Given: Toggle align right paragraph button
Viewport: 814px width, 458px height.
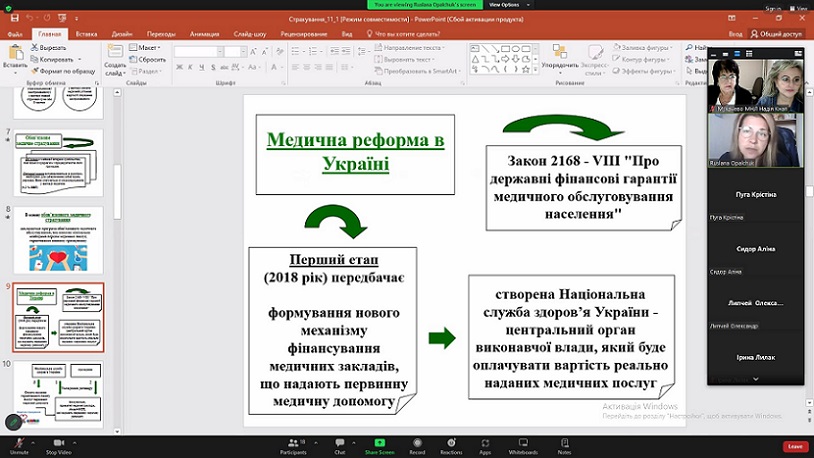Looking at the screenshot, I should coord(318,67).
